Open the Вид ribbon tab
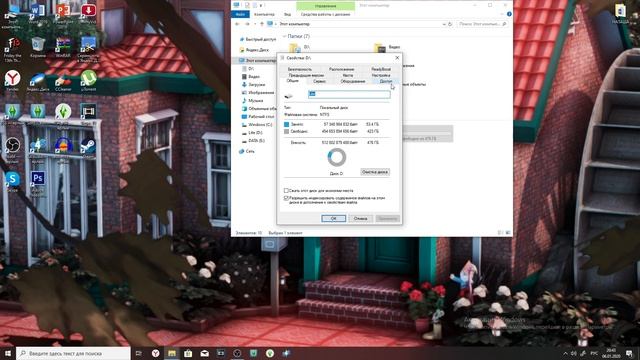The height and width of the screenshot is (360, 640). [287, 14]
